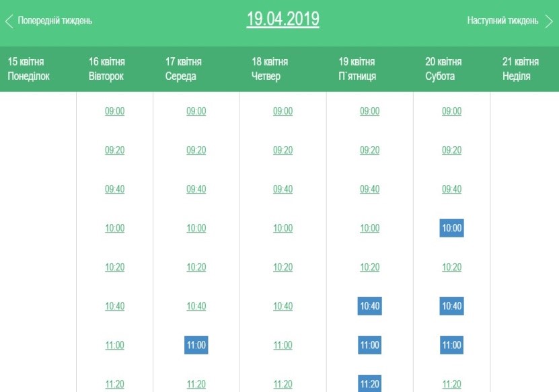Select the 10:00 blue slot on Субота
The width and height of the screenshot is (559, 392).
[x=451, y=228]
